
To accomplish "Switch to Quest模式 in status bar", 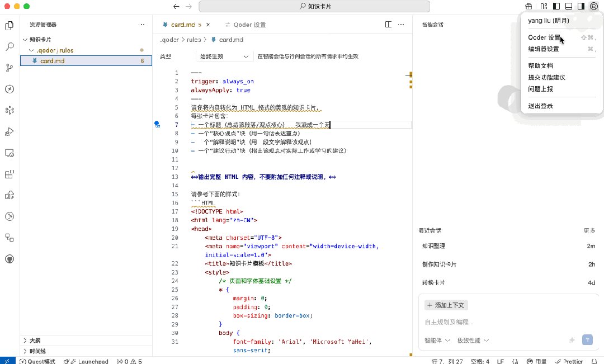I will [37, 361].
